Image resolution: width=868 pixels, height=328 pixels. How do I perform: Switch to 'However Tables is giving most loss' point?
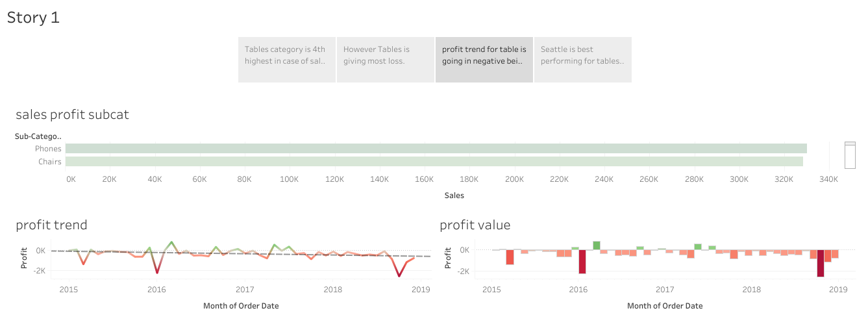tap(385, 60)
